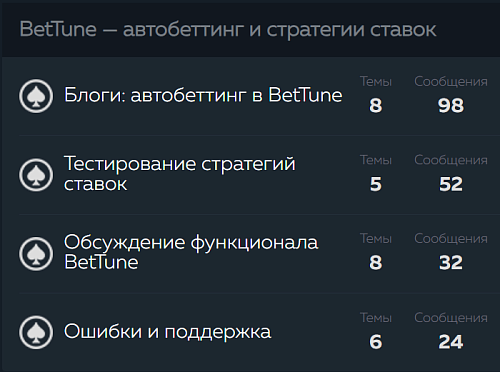Click the Темы label in Блоги row
500x372 pixels.
[x=376, y=82]
